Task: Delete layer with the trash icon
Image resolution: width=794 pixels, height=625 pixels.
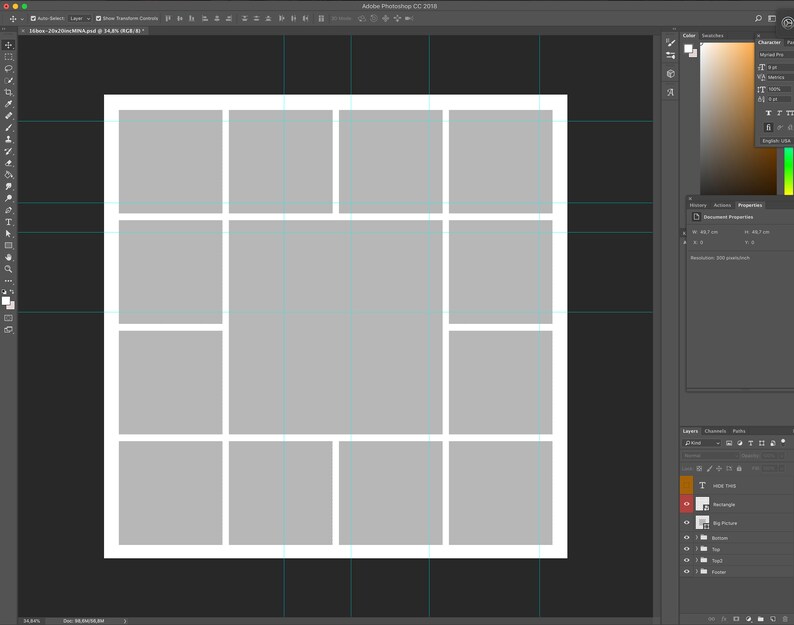Action: coord(785,619)
